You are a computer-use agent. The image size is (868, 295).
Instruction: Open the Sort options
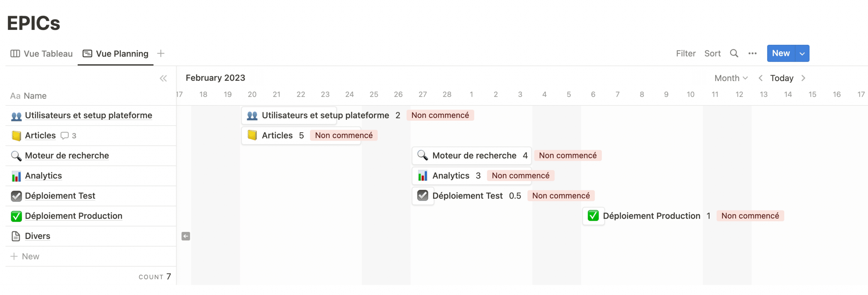pyautogui.click(x=712, y=53)
